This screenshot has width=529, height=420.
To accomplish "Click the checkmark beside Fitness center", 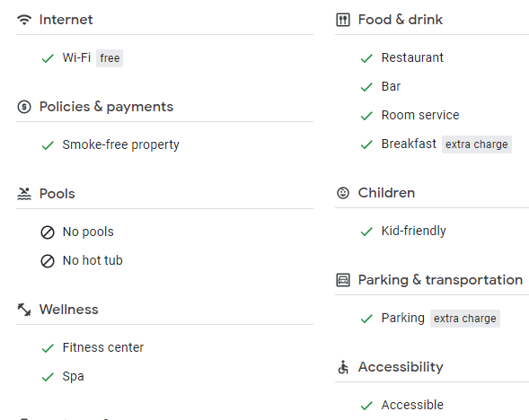I will pos(48,348).
